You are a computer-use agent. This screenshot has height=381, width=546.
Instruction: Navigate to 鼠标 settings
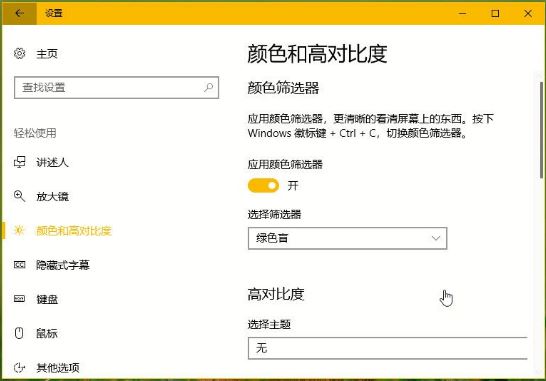coord(47,333)
